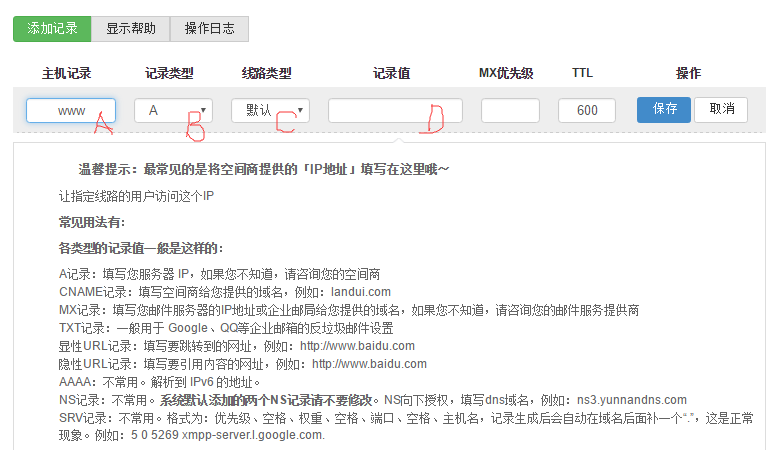Cancel the record with 取消 button

tap(721, 109)
